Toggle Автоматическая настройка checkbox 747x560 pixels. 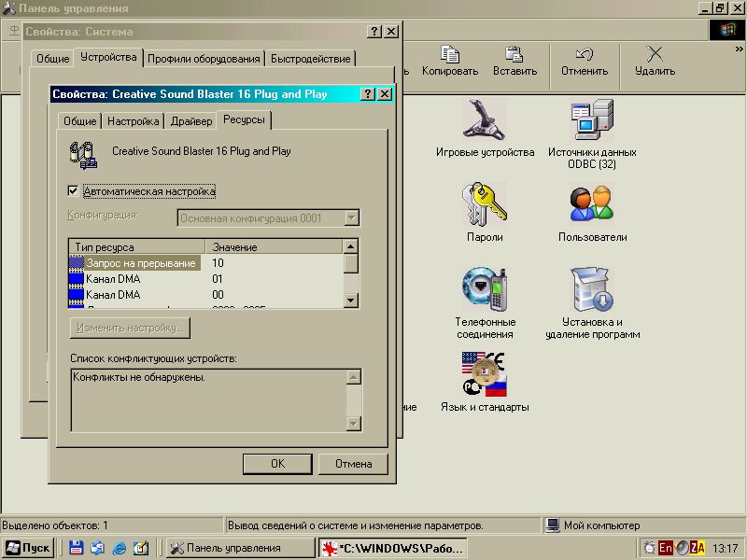click(x=73, y=191)
